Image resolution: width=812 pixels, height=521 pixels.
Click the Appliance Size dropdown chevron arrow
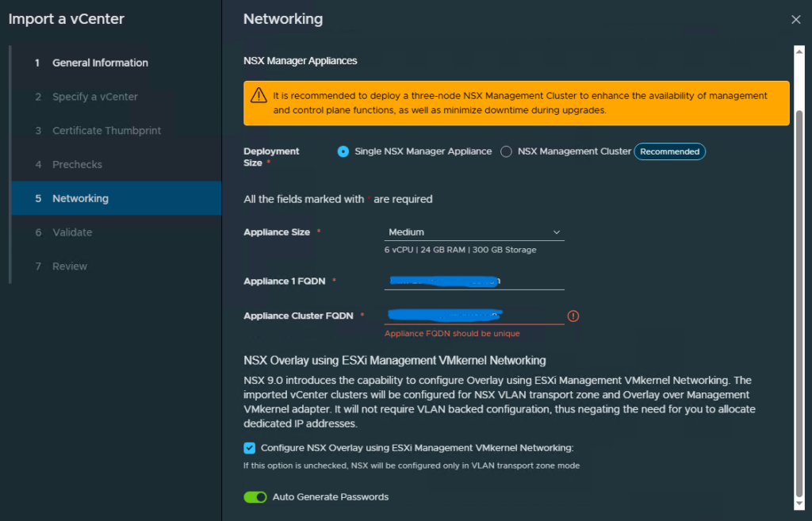click(x=557, y=232)
